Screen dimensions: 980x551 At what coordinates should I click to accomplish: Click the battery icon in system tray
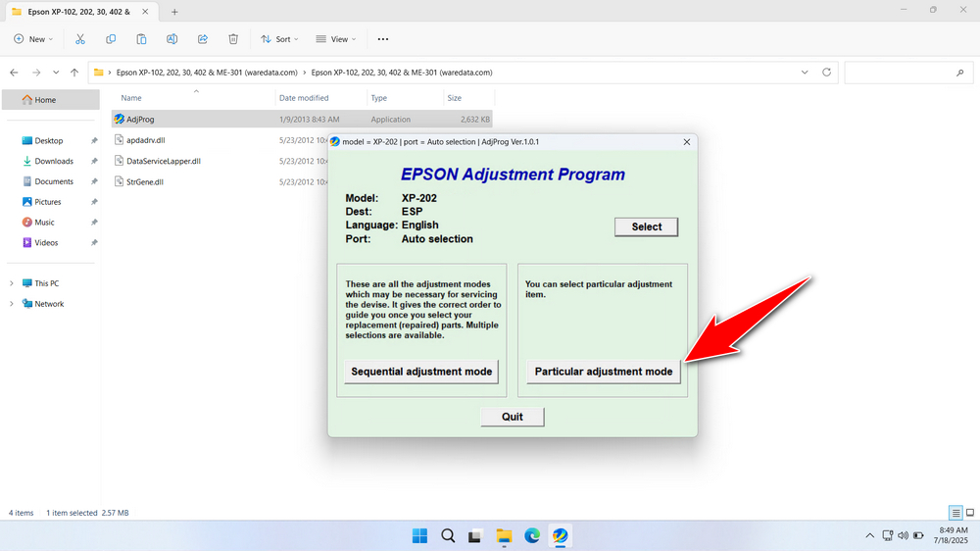click(918, 536)
